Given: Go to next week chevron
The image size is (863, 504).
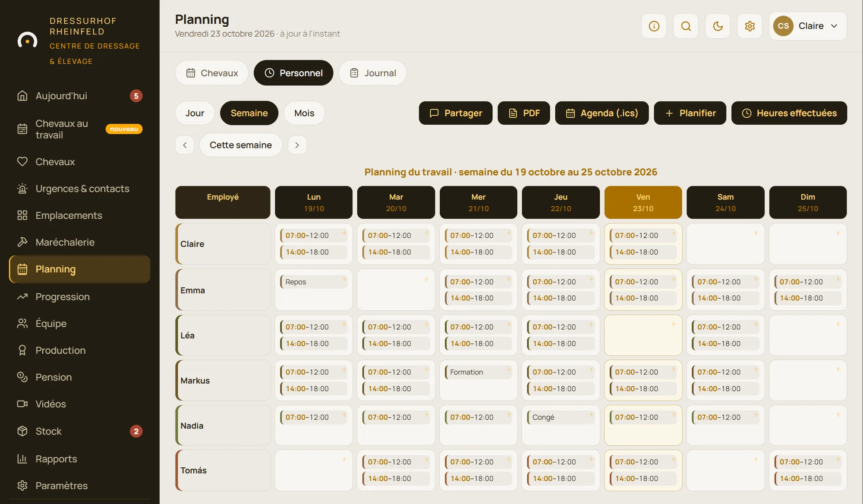Looking at the screenshot, I should coord(297,145).
